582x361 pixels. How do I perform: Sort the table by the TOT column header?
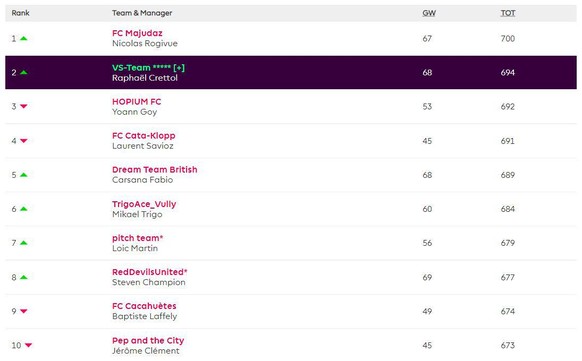(x=508, y=13)
